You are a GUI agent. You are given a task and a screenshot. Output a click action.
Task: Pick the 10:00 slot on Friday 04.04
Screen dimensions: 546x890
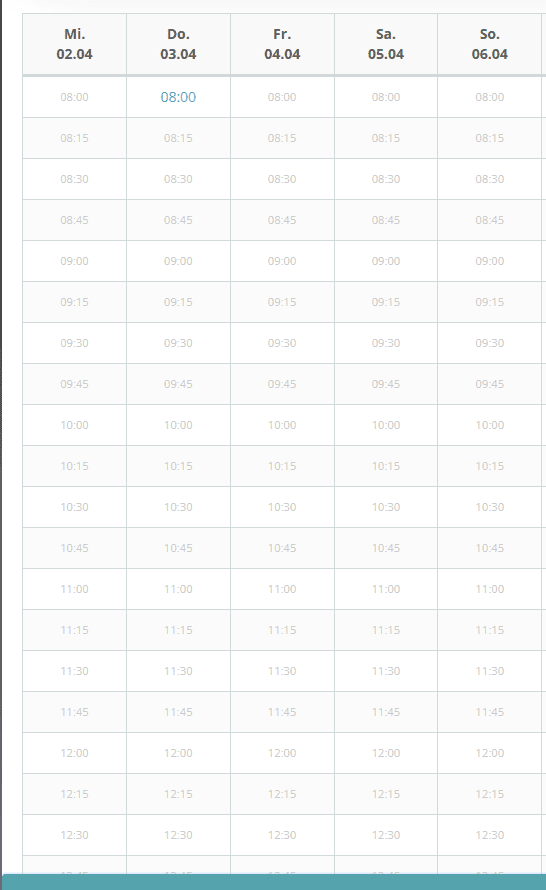[282, 425]
